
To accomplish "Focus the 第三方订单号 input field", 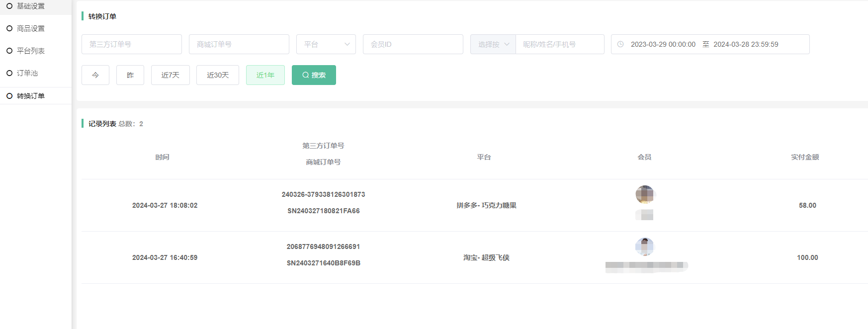I will 132,44.
